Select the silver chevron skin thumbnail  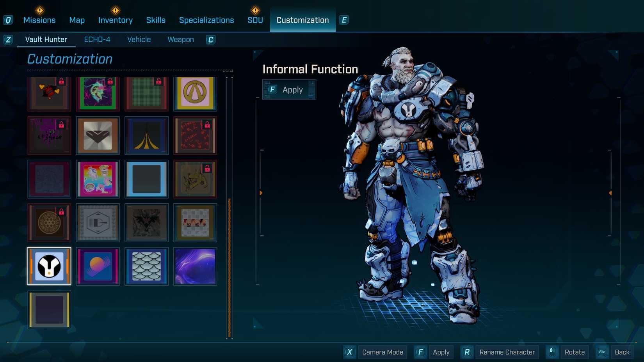98,135
